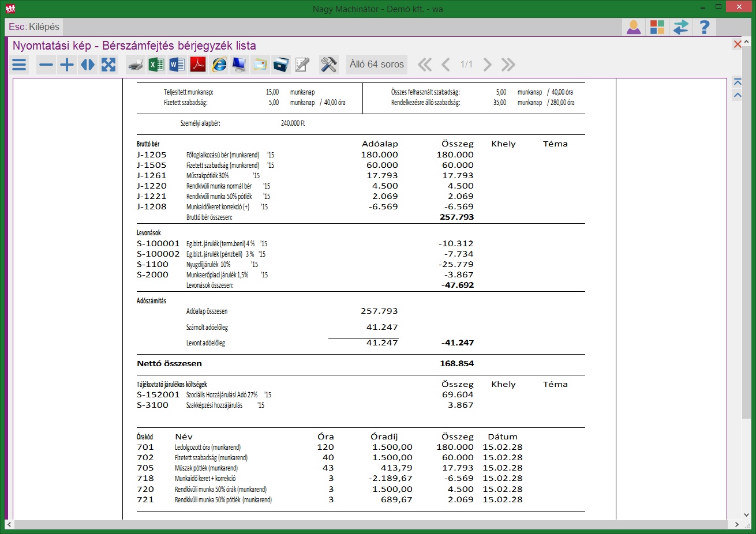Go to the last page with double-right arrow

[508, 65]
